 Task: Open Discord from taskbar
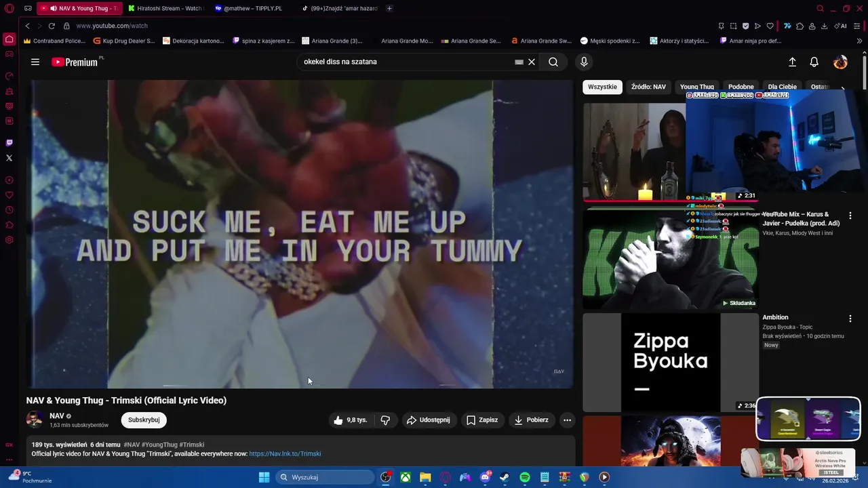[x=485, y=477]
